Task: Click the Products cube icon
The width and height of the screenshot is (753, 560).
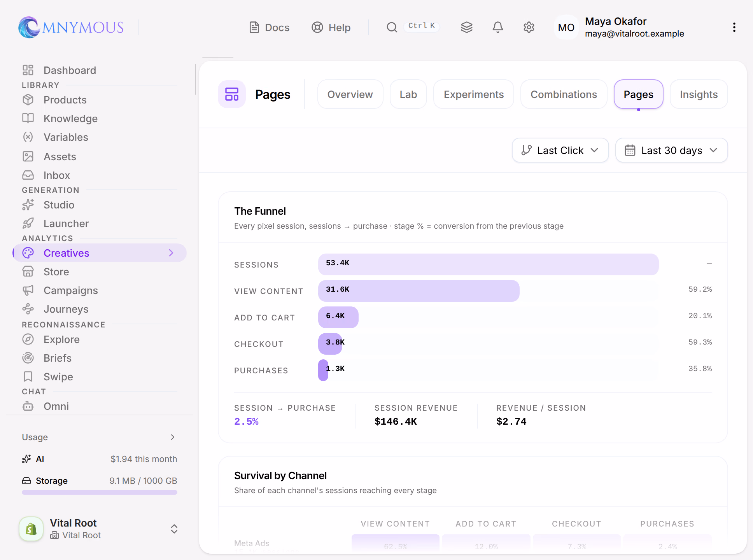Action: tap(28, 100)
